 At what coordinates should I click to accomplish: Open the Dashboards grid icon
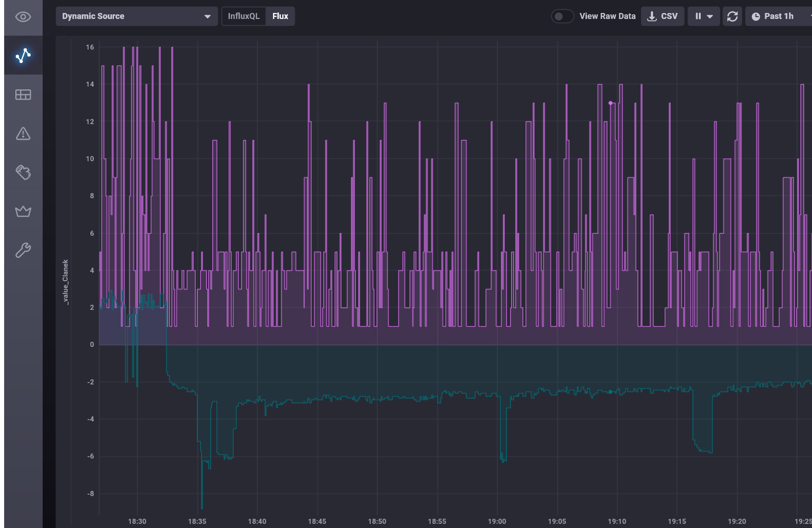(23, 95)
